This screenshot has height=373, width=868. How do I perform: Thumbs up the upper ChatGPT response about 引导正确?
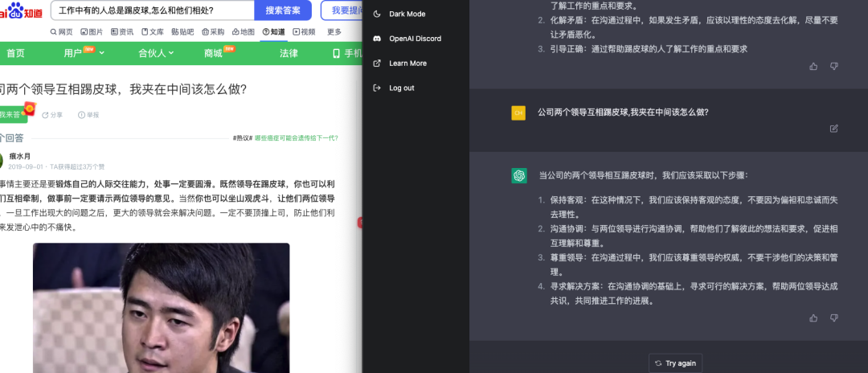pyautogui.click(x=813, y=67)
